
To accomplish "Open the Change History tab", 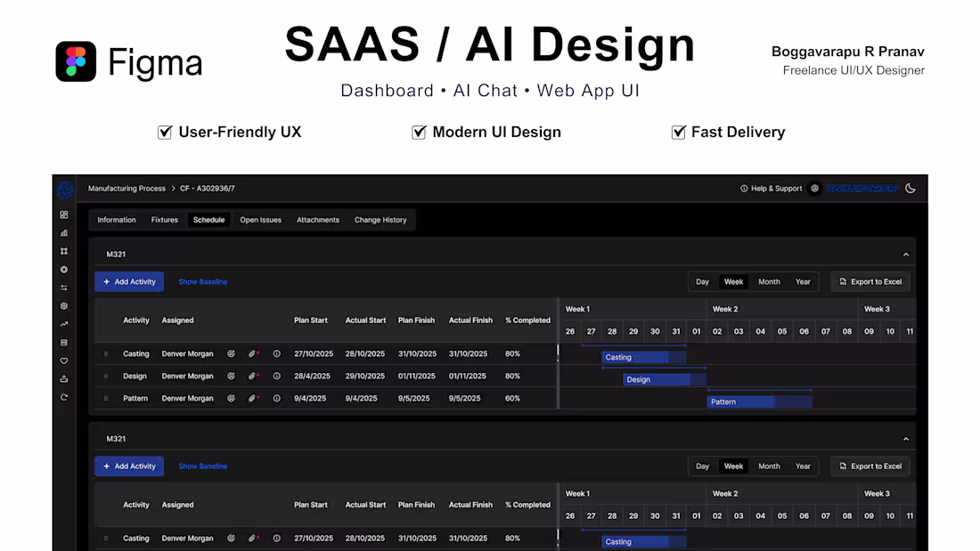I will (380, 219).
